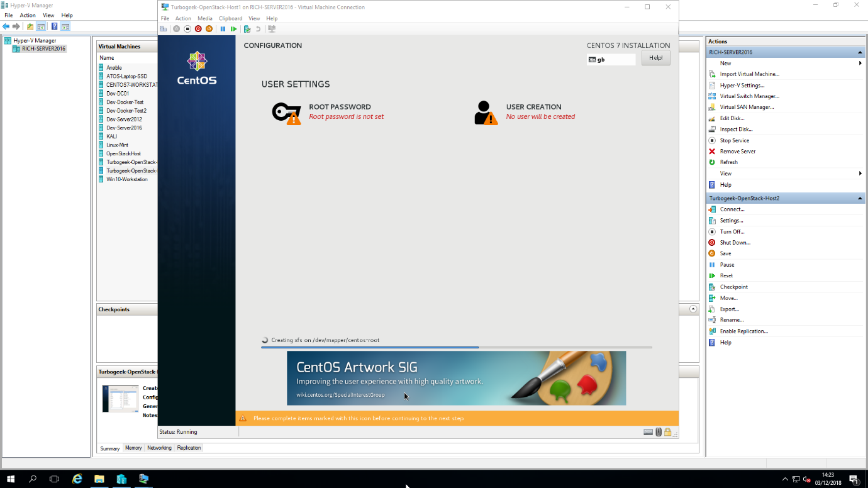
Task: Click the Revert toolbar icon
Action: 258,29
